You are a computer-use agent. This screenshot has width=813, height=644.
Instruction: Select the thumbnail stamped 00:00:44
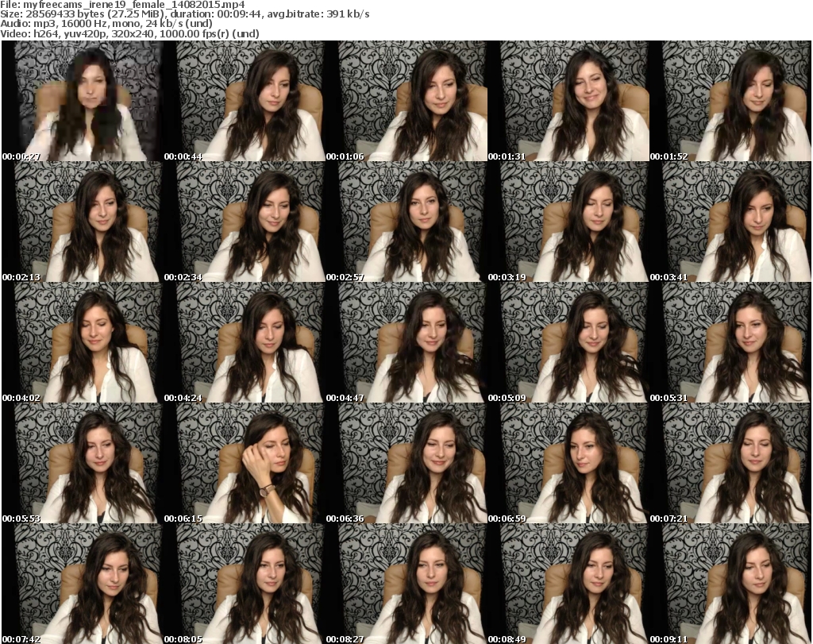tap(245, 101)
